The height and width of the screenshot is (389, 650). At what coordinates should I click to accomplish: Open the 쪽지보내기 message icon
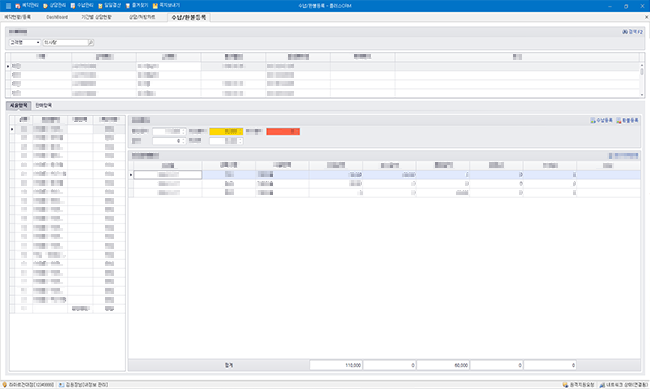[x=166, y=6]
